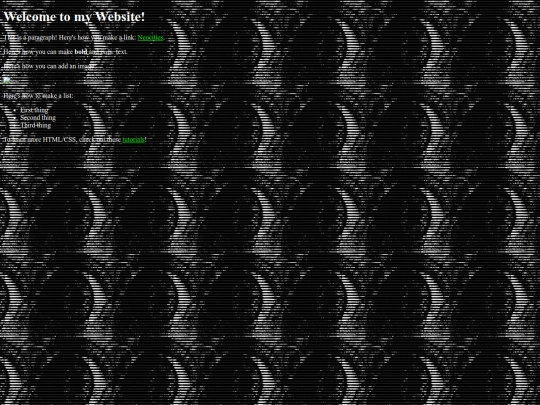540x405 pixels.
Task: Click the bold word 'bold'
Action: (81, 52)
